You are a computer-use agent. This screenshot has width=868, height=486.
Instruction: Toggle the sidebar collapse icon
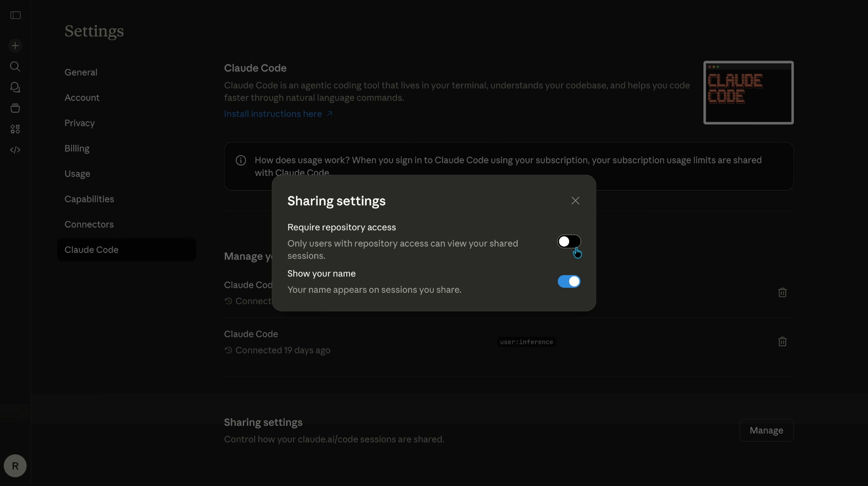tap(15, 15)
